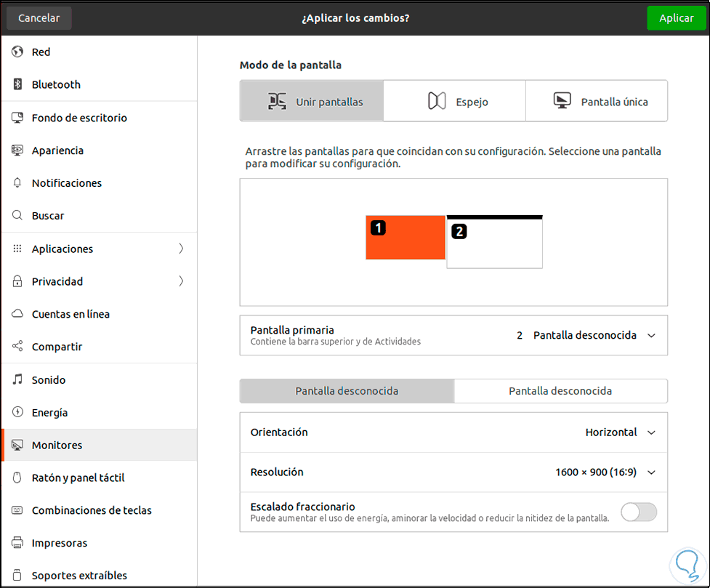Click the Notificaciones bell icon
The width and height of the screenshot is (710, 588).
point(17,183)
